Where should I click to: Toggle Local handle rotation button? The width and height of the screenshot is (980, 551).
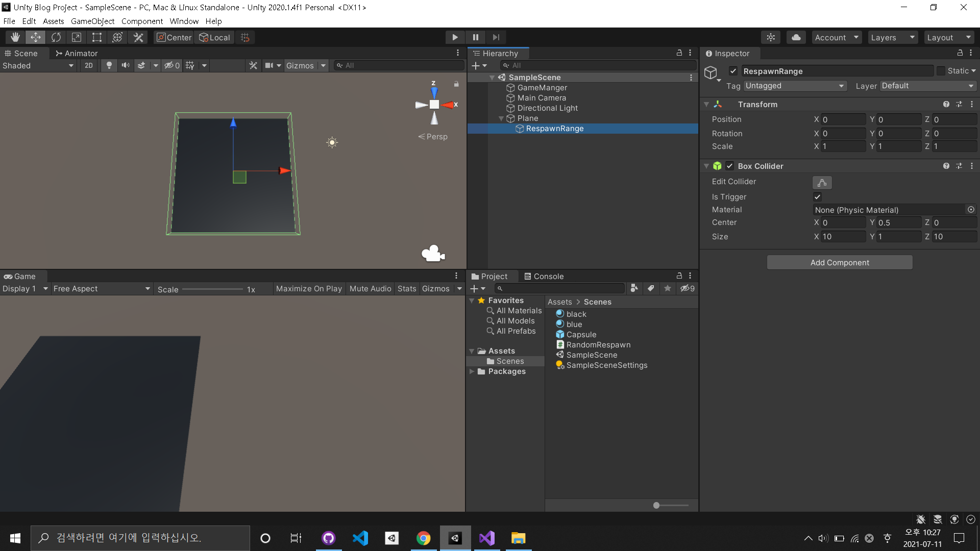tap(214, 37)
